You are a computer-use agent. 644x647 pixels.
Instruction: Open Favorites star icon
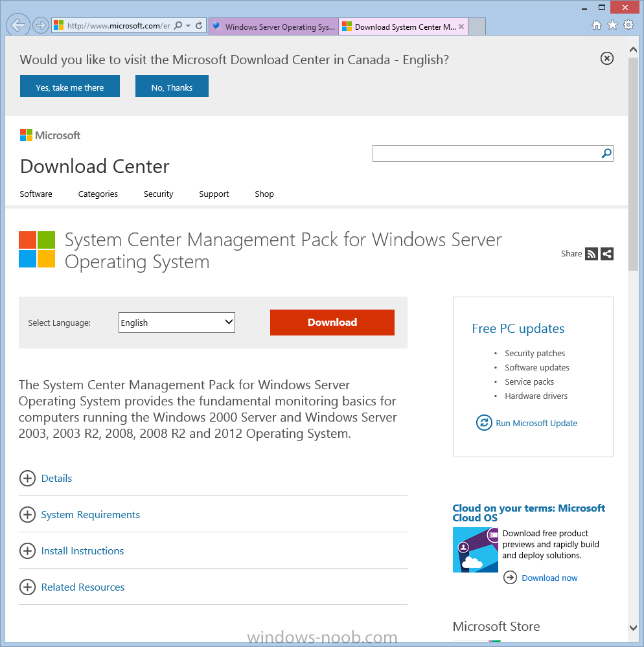click(x=613, y=25)
